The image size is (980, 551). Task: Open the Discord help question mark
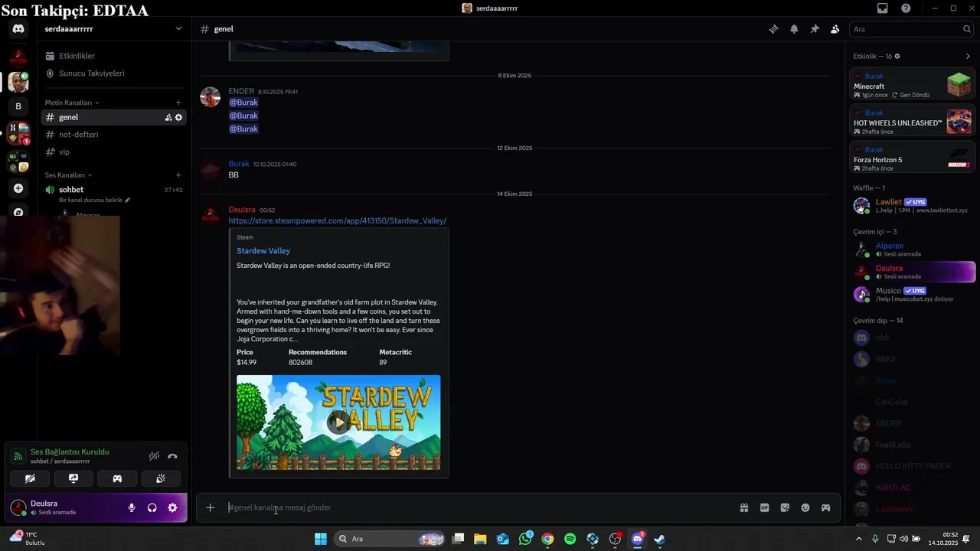point(906,8)
